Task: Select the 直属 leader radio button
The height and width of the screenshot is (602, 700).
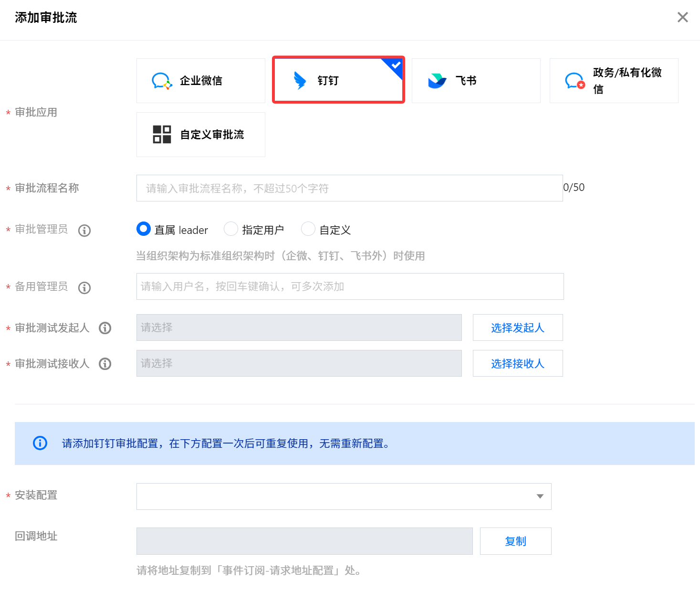Action: pos(144,229)
